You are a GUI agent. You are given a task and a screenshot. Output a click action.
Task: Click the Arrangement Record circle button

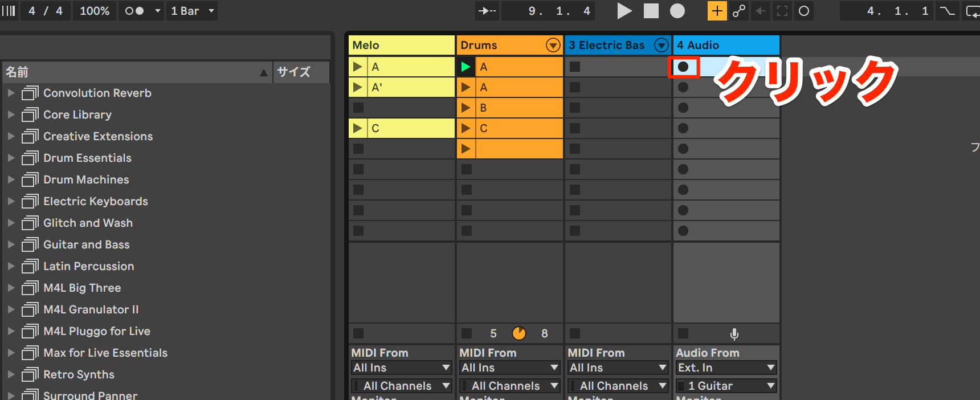(677, 11)
